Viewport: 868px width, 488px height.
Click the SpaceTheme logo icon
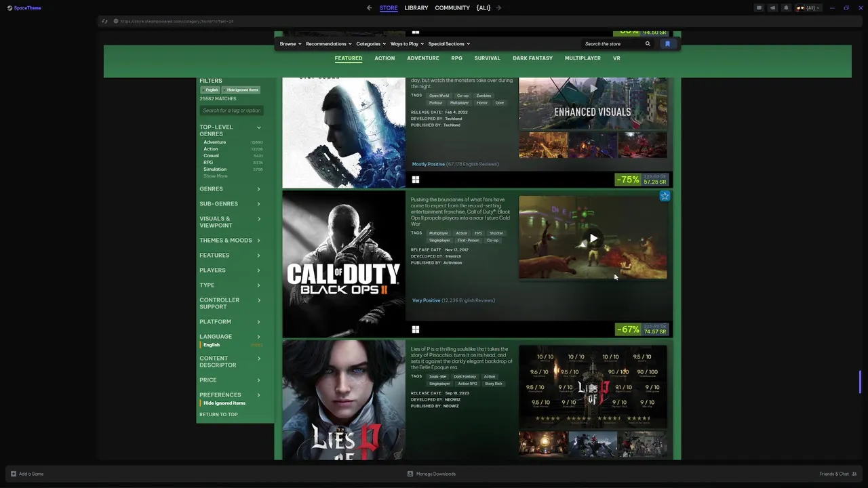[9, 8]
